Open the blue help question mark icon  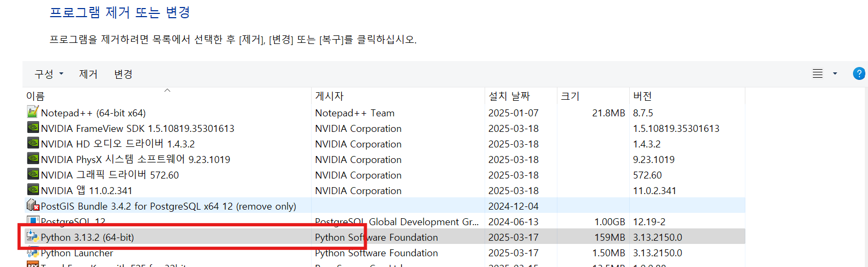click(x=859, y=73)
